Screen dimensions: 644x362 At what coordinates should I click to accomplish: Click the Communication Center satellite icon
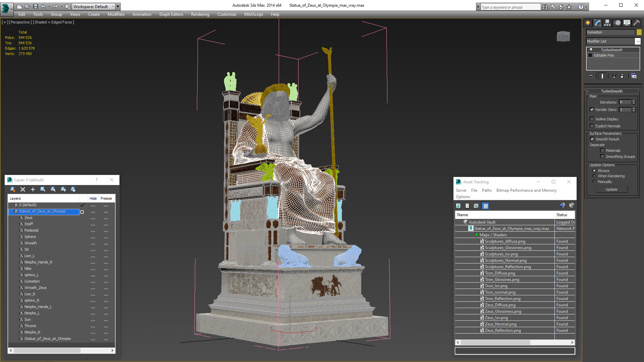click(561, 7)
